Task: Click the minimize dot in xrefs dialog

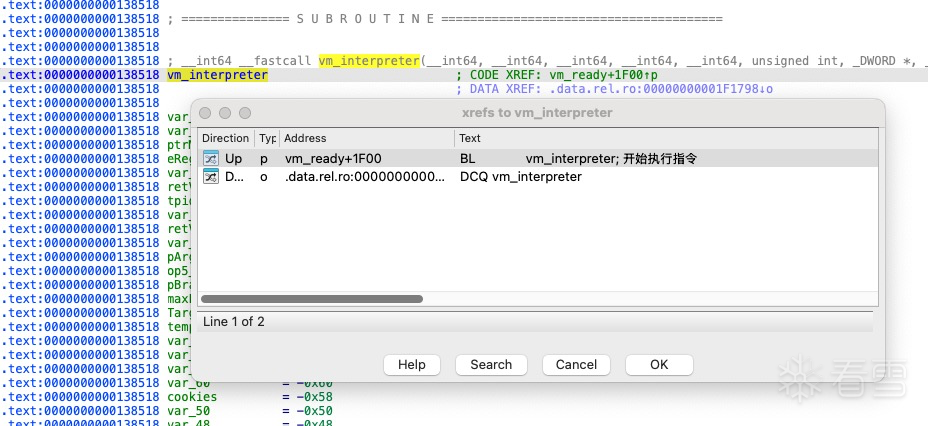Action: click(225, 113)
